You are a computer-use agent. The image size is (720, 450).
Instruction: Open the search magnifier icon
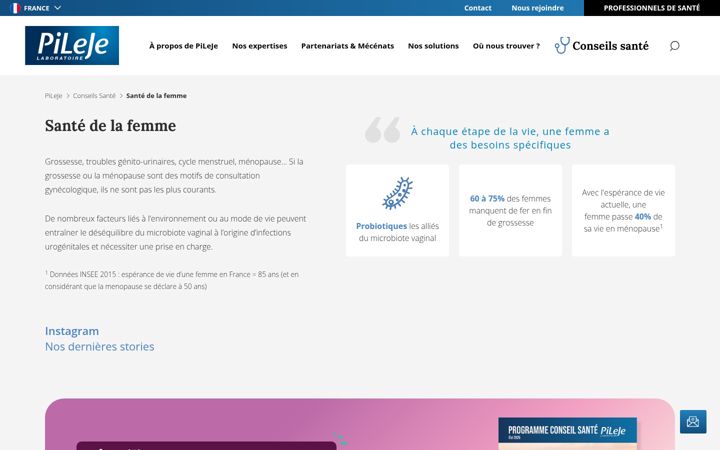(x=674, y=45)
